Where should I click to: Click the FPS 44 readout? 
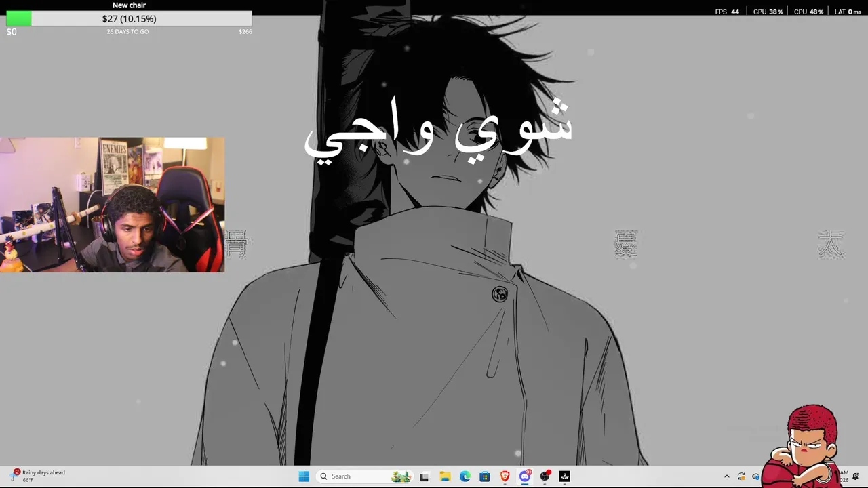[727, 12]
